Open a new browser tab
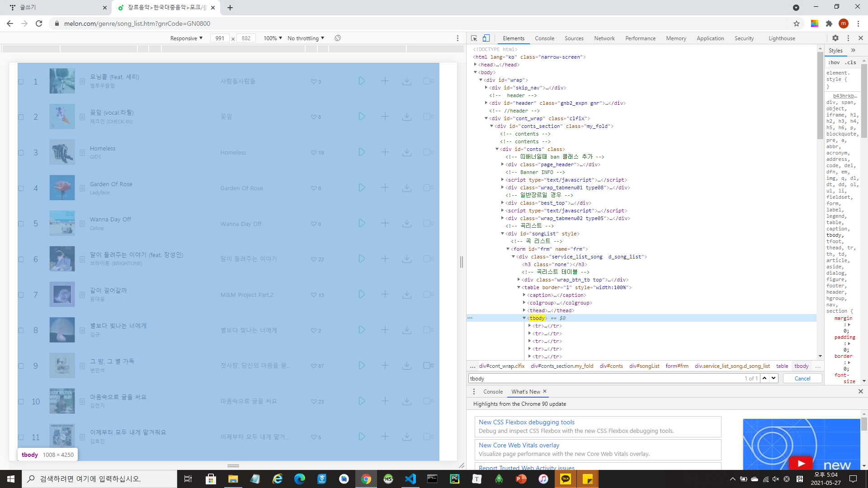Viewport: 868px width, 488px height. point(230,8)
